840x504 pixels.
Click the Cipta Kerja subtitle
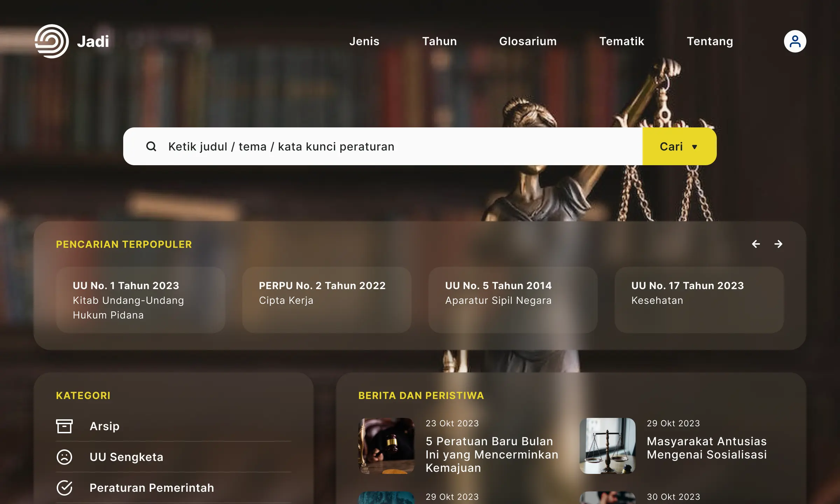[286, 300]
